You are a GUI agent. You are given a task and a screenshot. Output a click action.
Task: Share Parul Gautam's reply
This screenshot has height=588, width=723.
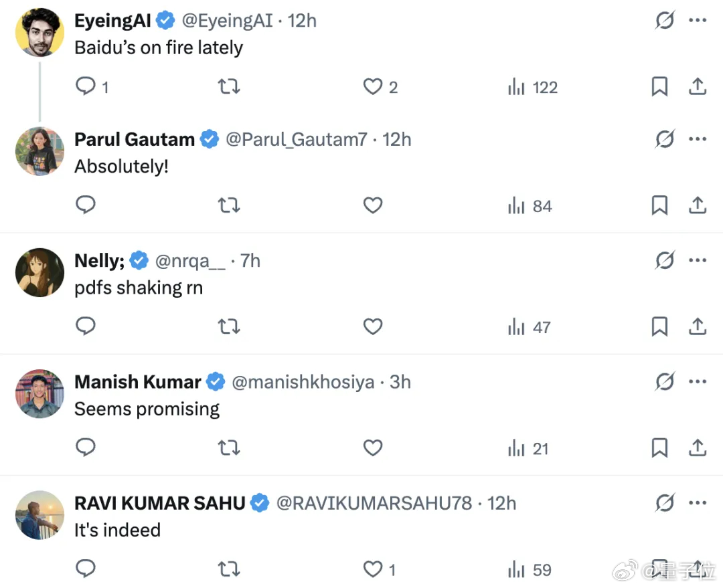698,206
